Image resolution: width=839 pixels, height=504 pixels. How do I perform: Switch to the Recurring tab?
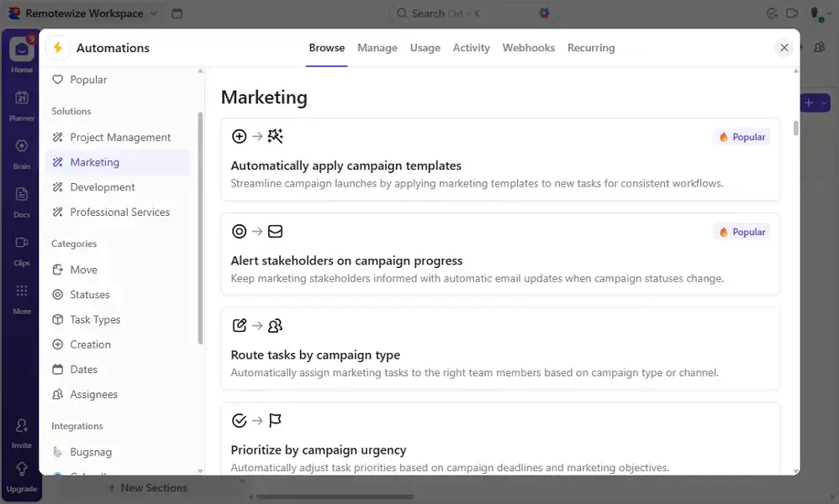tap(591, 48)
